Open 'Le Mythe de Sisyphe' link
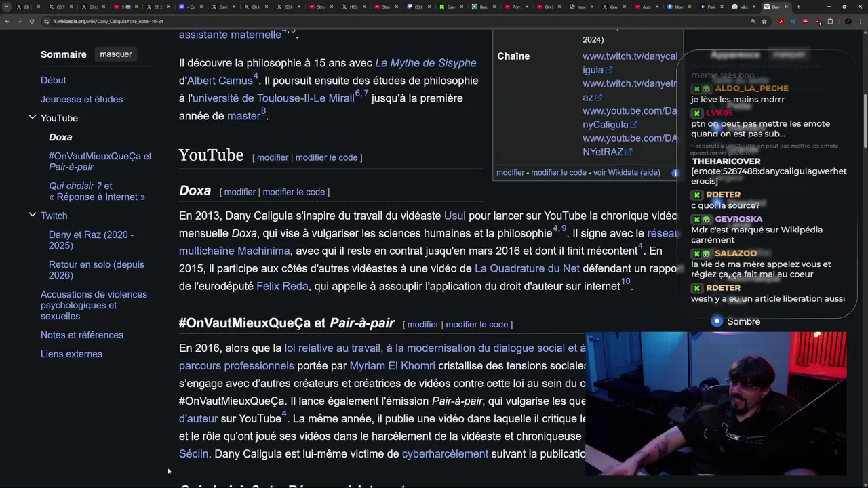This screenshot has height=488, width=868. pyautogui.click(x=425, y=63)
